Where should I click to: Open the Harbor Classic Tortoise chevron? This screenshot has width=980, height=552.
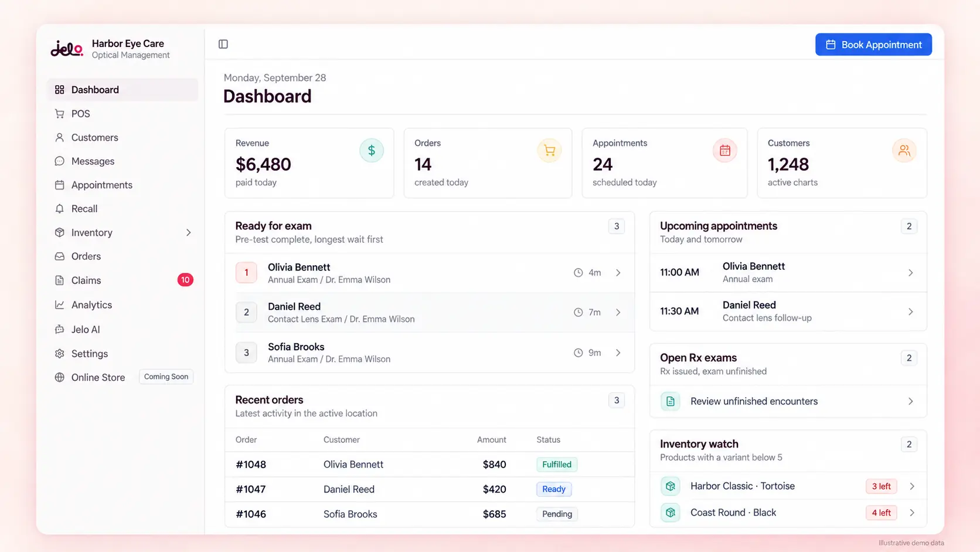912,486
